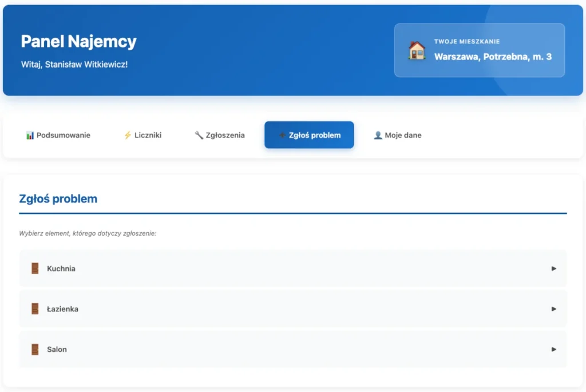
Task: Click the person icon beside Moje dane
Action: 378,136
